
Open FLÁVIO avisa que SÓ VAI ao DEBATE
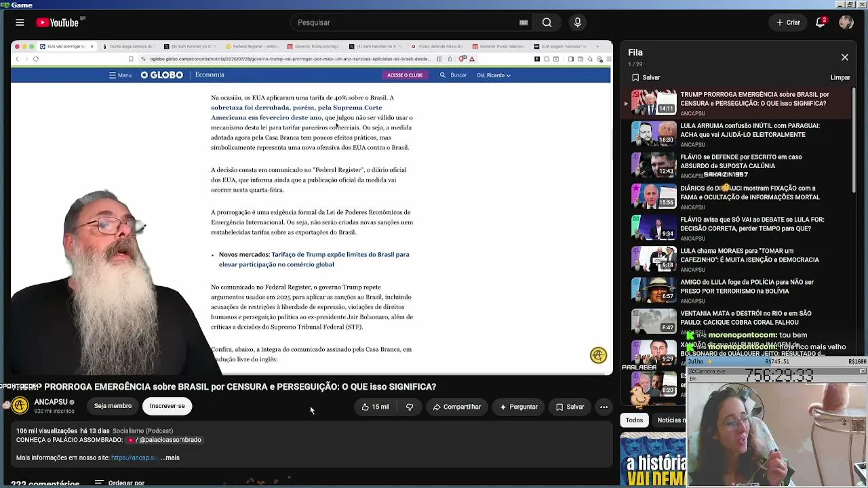point(752,224)
